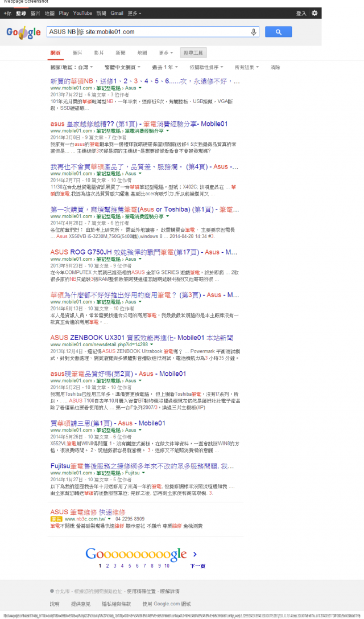Click the microphone voice search icon
Viewport: 364px width, 619px height.
tap(254, 32)
